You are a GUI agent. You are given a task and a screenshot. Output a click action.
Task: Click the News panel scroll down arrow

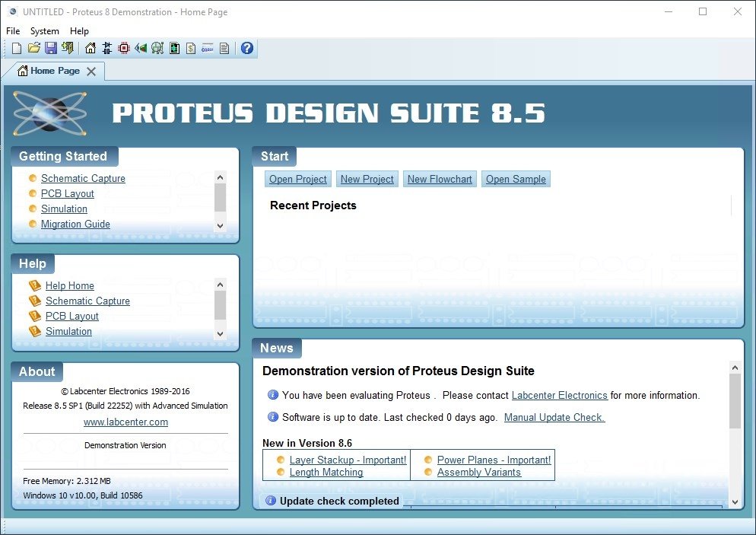pyautogui.click(x=735, y=502)
